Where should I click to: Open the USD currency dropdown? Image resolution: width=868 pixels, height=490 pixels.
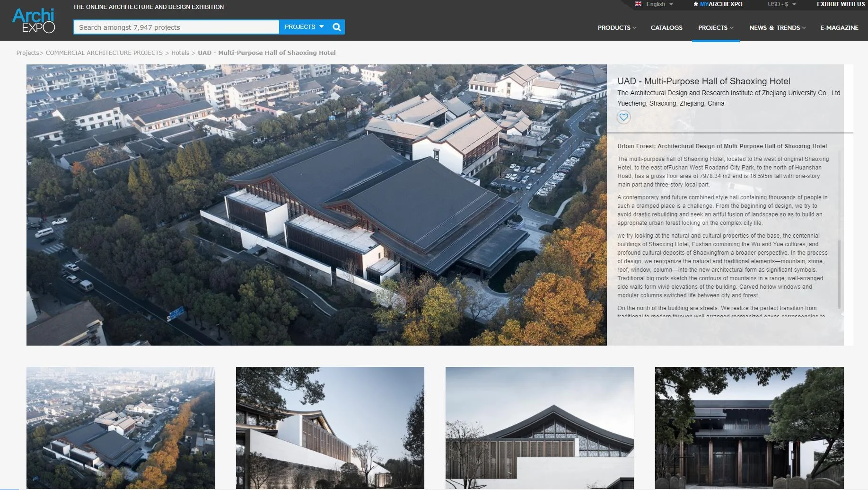point(781,4)
